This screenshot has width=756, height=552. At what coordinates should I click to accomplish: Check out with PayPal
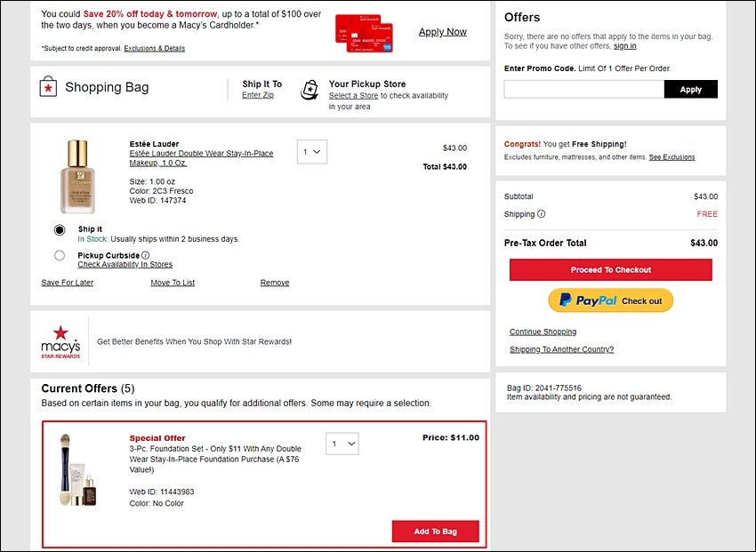[611, 300]
